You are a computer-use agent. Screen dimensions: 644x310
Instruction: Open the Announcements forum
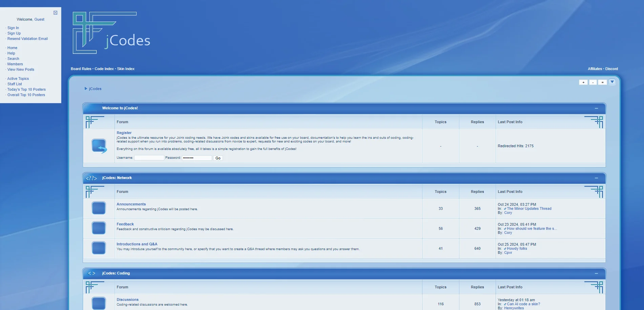[131, 204]
